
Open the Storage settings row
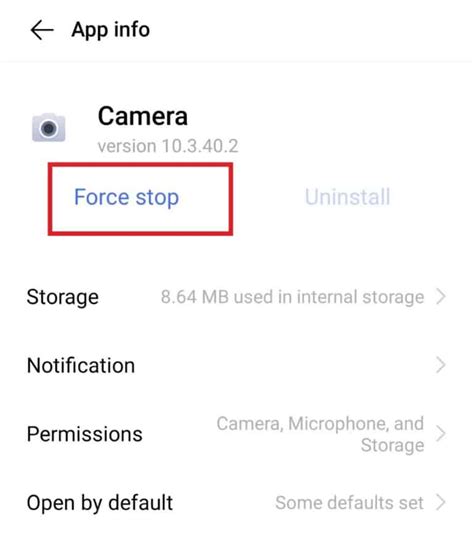coord(237,297)
